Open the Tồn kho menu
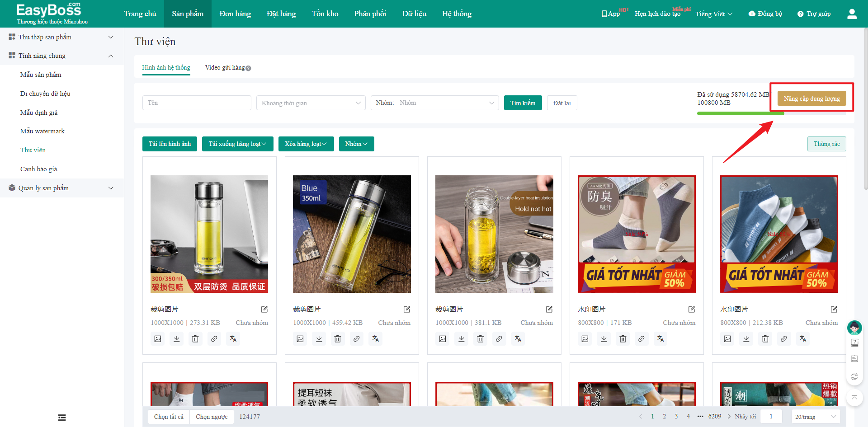Image resolution: width=868 pixels, height=427 pixels. coord(325,14)
